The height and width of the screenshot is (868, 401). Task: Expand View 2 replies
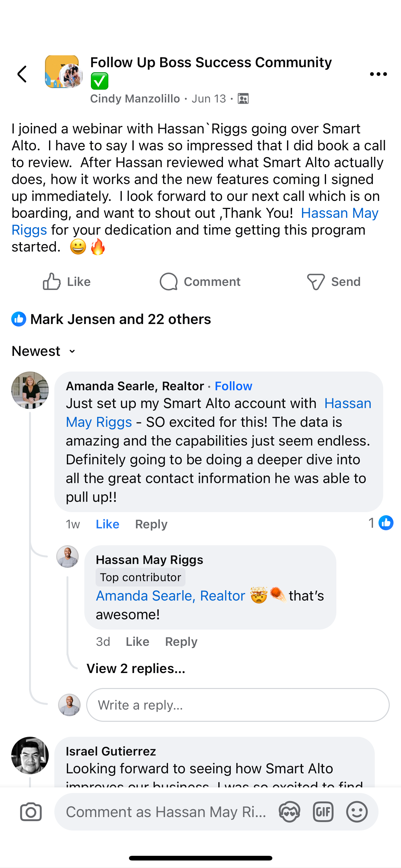[x=136, y=669]
